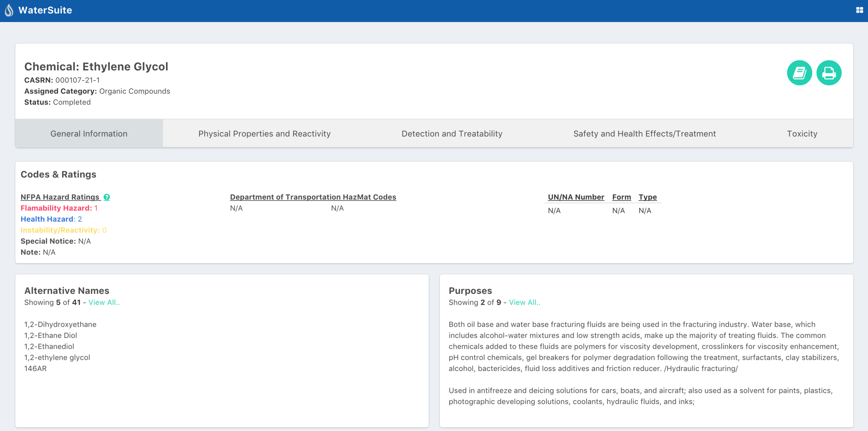Select the Detection and Treatability tab

tap(452, 133)
